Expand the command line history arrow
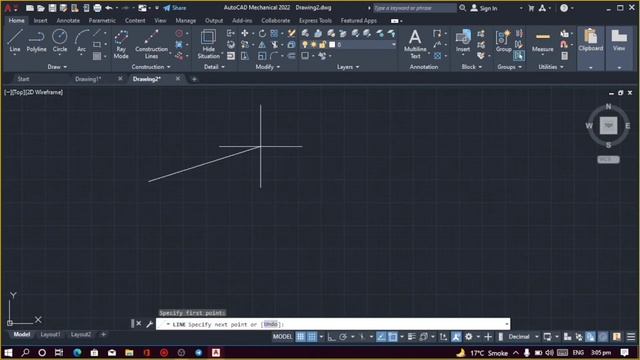This screenshot has width=640, height=360. [507, 324]
